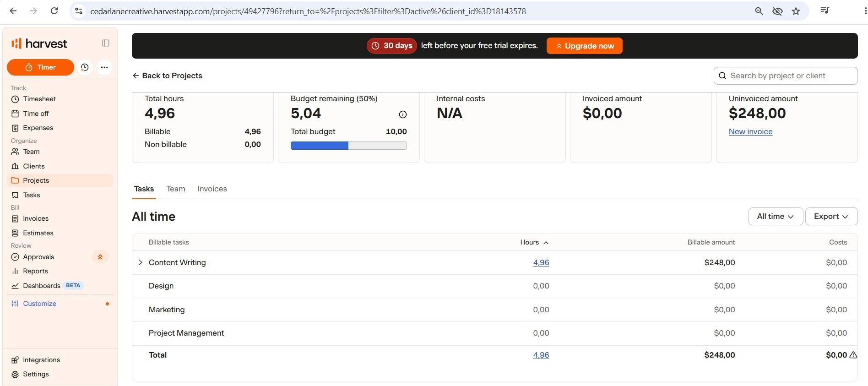Bookmark this page with star icon
868x386 pixels.
click(796, 11)
